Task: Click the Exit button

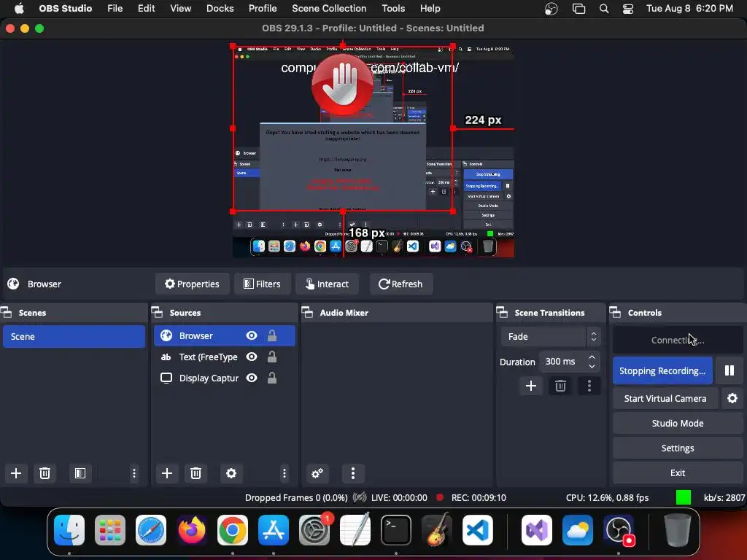Action: tap(678, 472)
